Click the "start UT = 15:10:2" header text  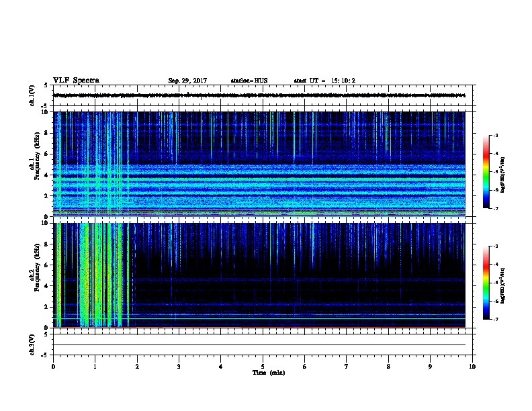pos(324,81)
